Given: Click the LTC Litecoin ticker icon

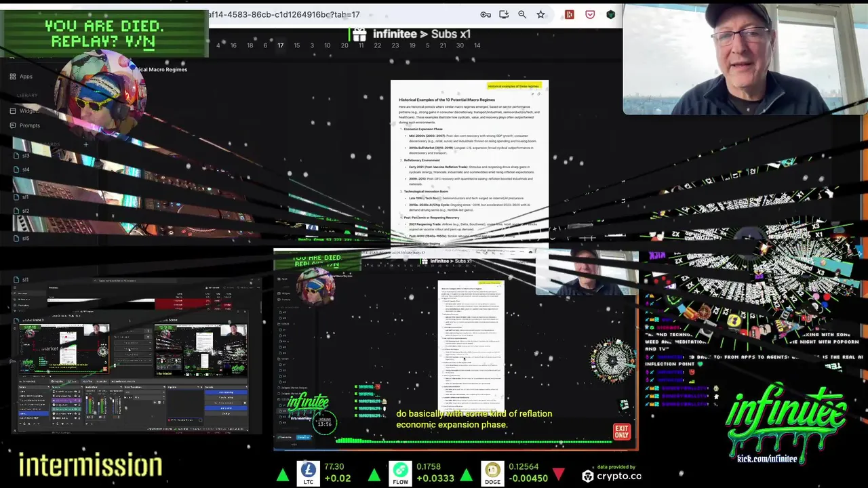Looking at the screenshot, I should [x=309, y=472].
